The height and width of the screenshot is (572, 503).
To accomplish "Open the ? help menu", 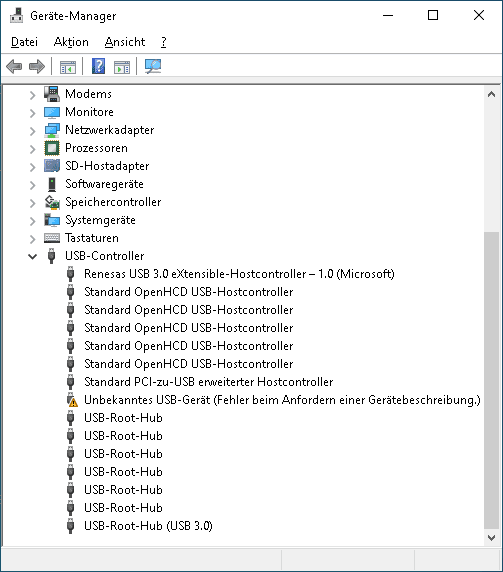I will tap(164, 42).
